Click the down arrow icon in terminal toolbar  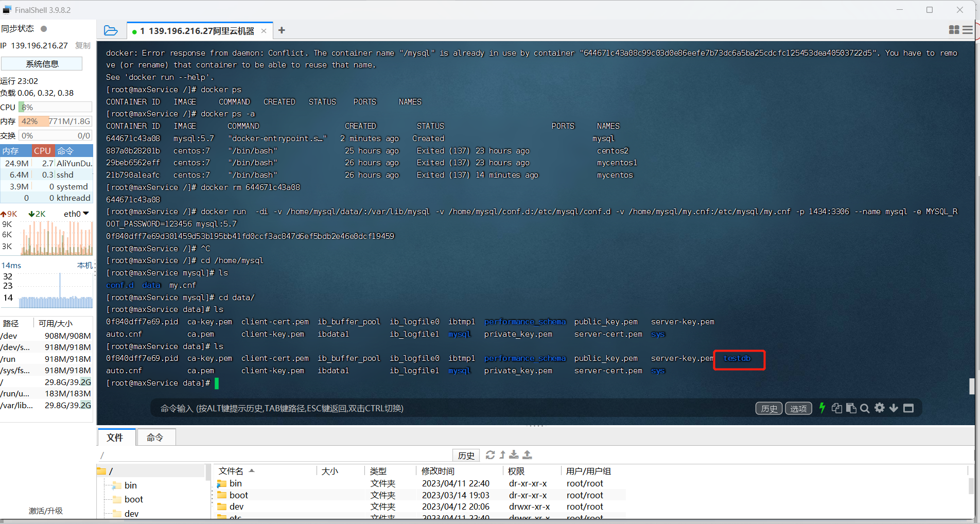[x=894, y=408]
